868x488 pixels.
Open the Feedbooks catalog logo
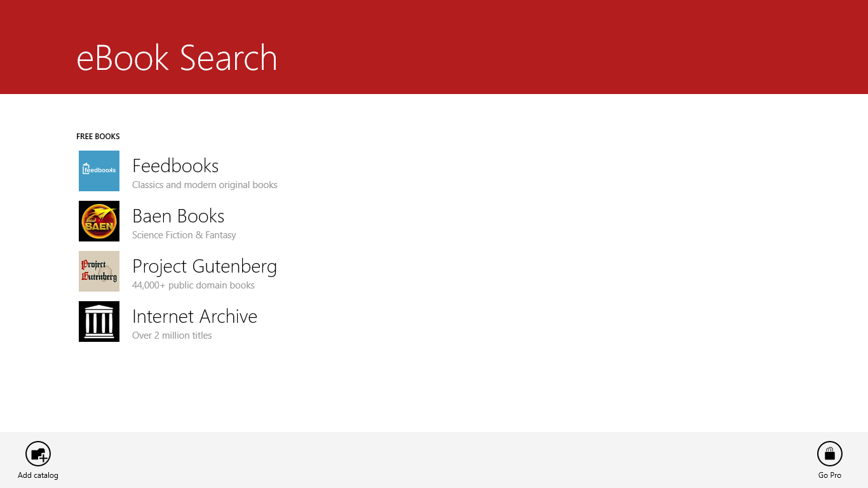point(99,171)
